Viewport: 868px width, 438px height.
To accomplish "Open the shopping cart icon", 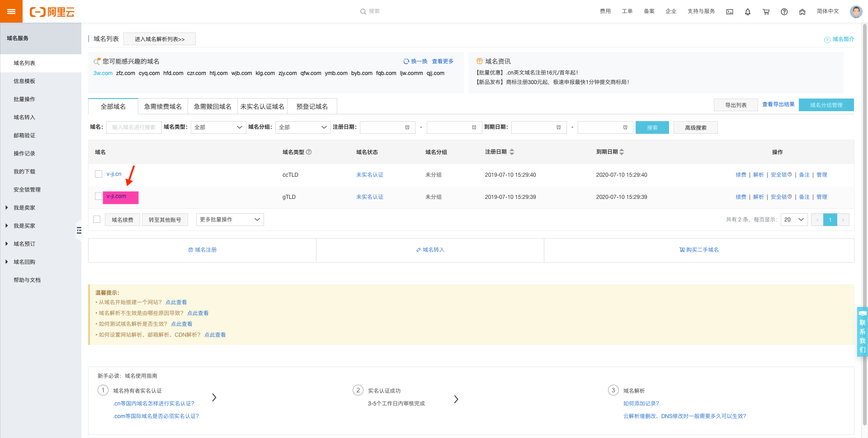I will point(766,12).
